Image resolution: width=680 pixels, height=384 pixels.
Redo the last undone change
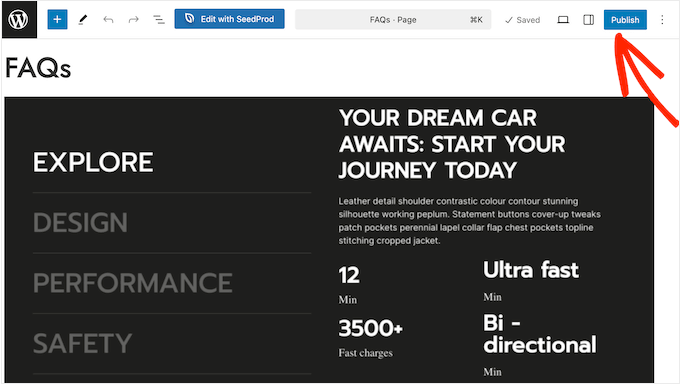click(134, 20)
